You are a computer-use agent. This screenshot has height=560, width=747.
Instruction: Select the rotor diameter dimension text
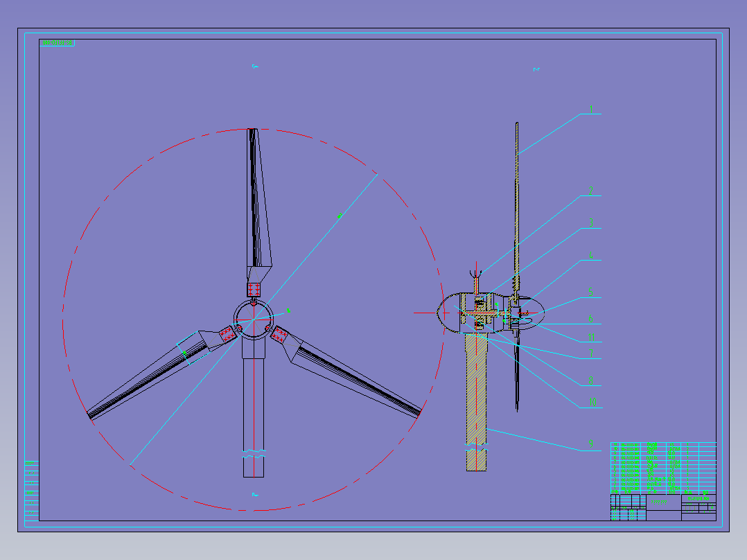pos(340,216)
